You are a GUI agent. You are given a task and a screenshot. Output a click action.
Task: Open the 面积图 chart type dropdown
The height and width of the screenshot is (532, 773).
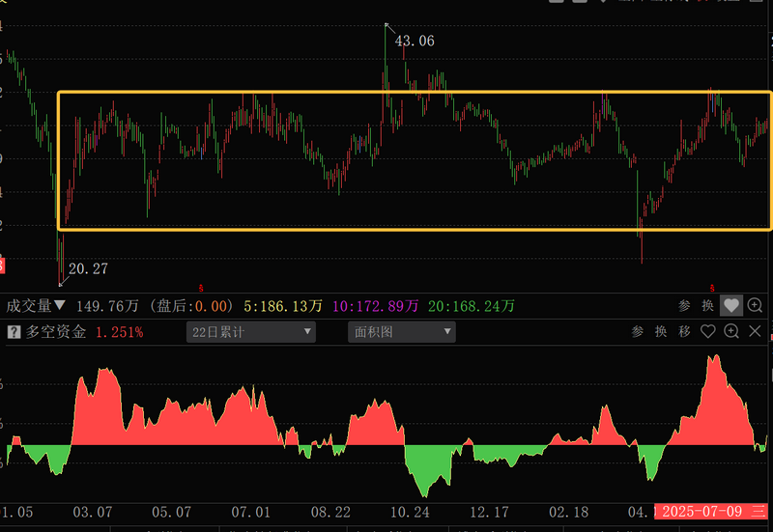(401, 332)
